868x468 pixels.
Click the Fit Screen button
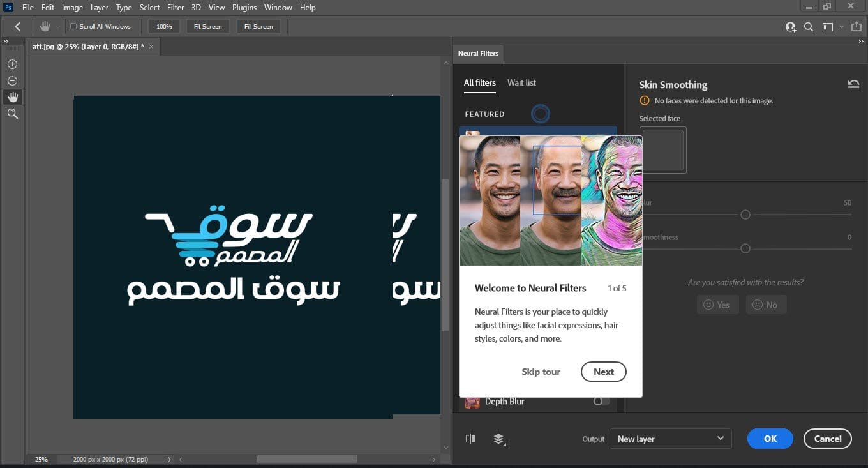(208, 26)
